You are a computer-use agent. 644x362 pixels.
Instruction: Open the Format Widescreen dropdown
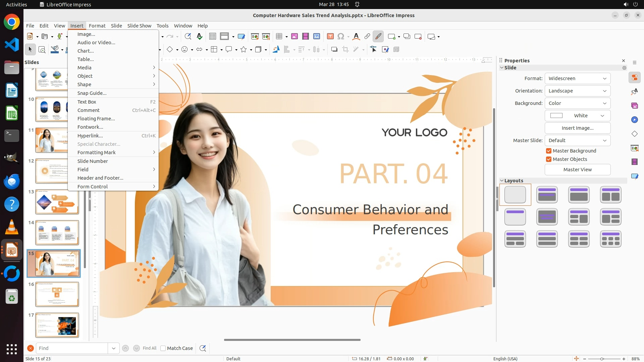coord(577,78)
